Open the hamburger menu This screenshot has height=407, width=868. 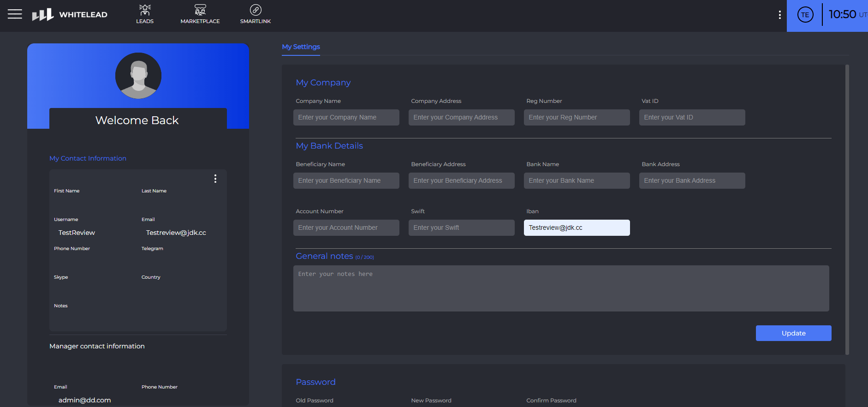15,14
